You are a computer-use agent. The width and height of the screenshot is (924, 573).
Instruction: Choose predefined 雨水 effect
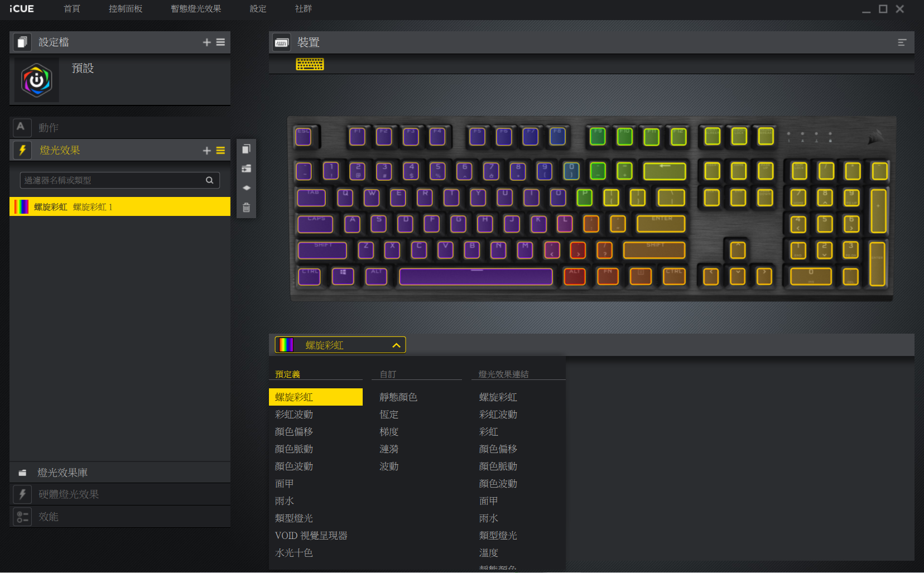(285, 501)
